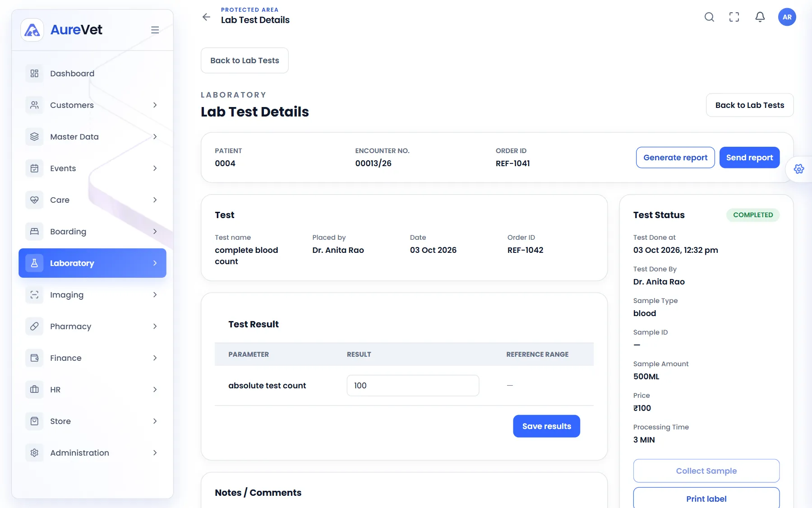Click Send report button
Screen dimensions: 812x508
[x=749, y=158]
